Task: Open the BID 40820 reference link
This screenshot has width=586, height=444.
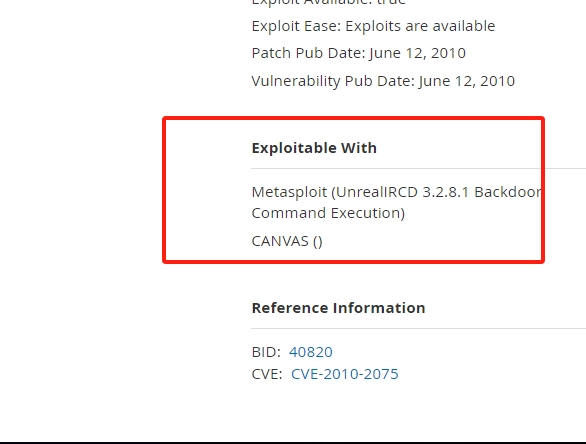Action: coord(311,352)
